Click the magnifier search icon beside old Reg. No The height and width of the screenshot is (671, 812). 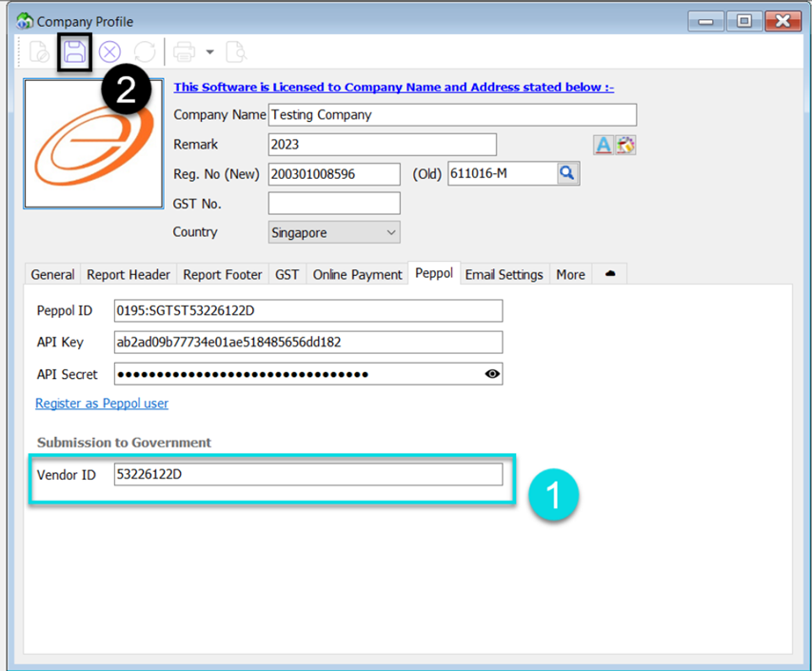point(567,173)
